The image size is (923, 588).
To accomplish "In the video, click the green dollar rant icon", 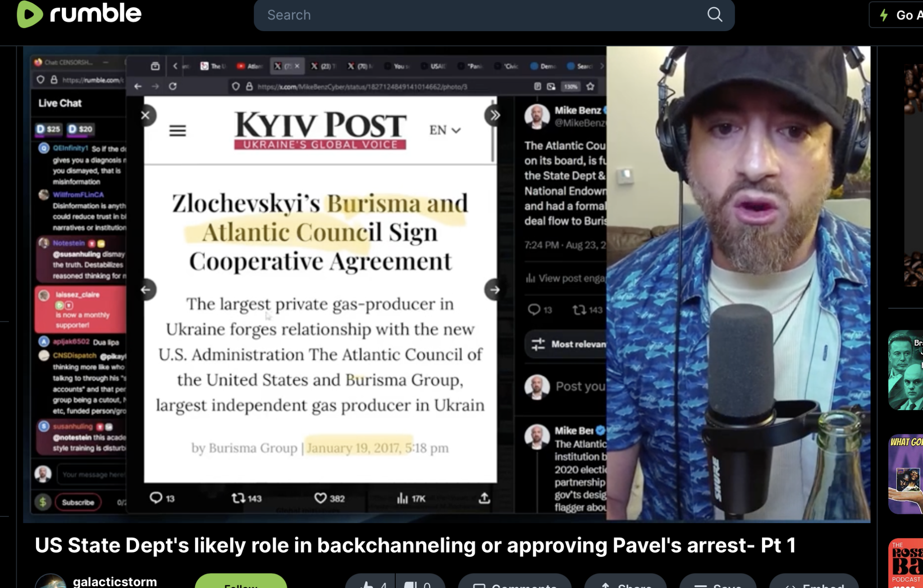I will coord(43,502).
